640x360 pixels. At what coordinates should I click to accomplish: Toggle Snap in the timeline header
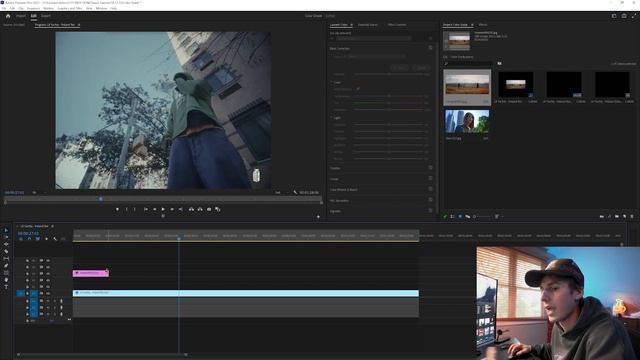[29, 239]
